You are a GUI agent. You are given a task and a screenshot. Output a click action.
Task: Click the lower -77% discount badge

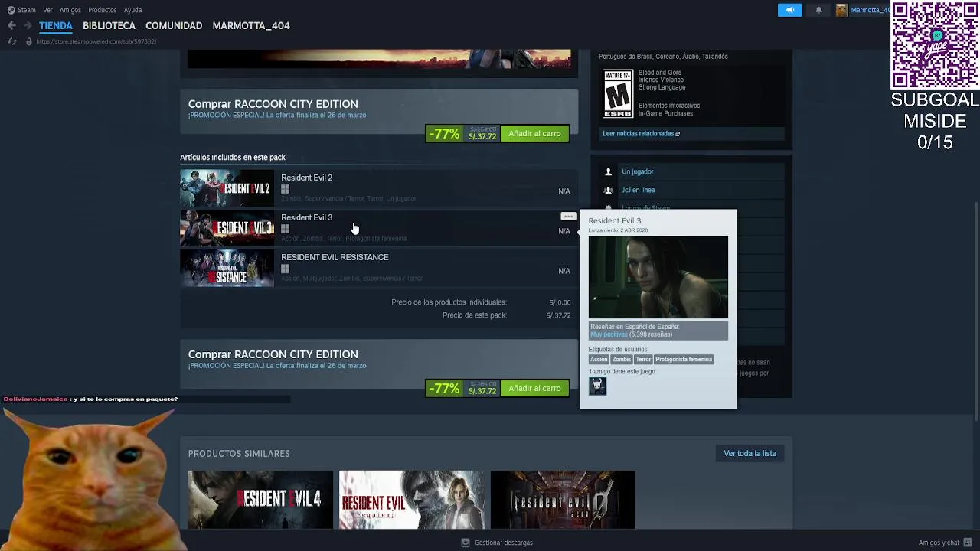444,389
